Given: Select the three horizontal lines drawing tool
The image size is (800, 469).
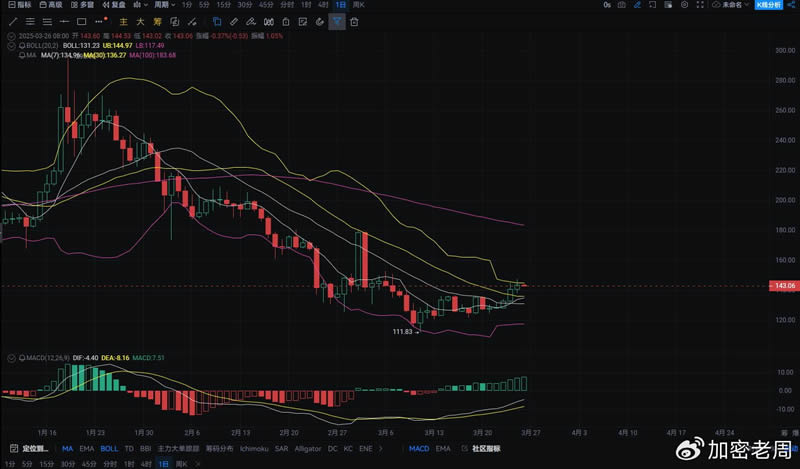Looking at the screenshot, I should [x=47, y=22].
